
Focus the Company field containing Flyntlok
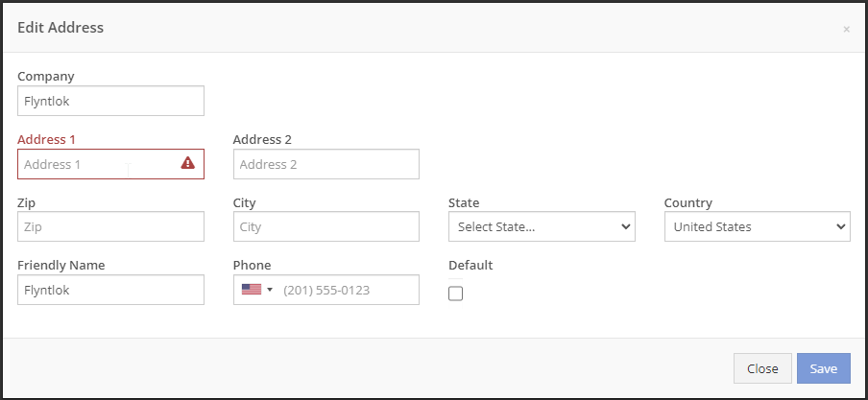click(x=110, y=101)
